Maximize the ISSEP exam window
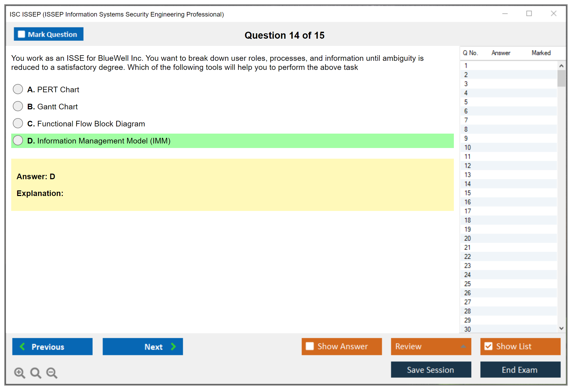The width and height of the screenshot is (574, 392). click(x=529, y=14)
